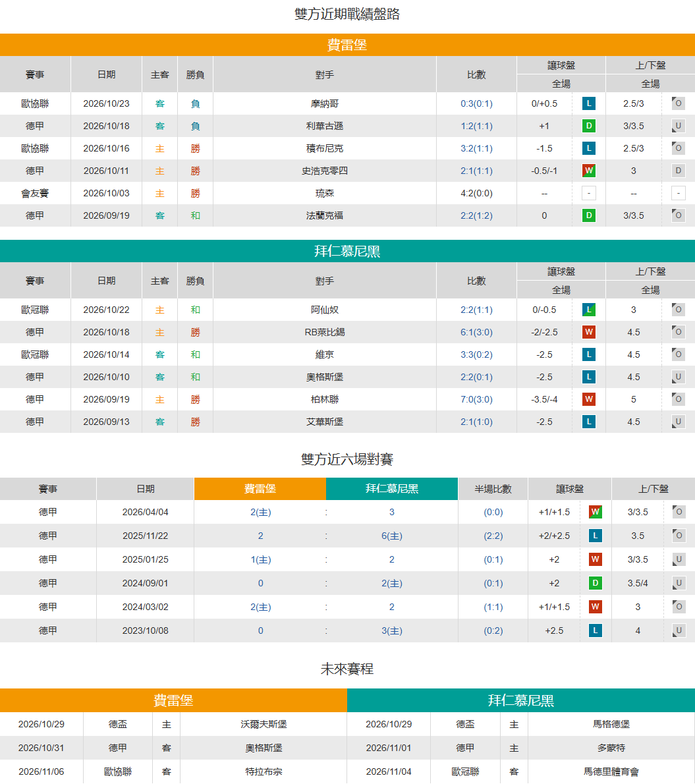Click the red W badge in the 史浩克零四 row
Screen dimensions: 695x784
tap(588, 171)
